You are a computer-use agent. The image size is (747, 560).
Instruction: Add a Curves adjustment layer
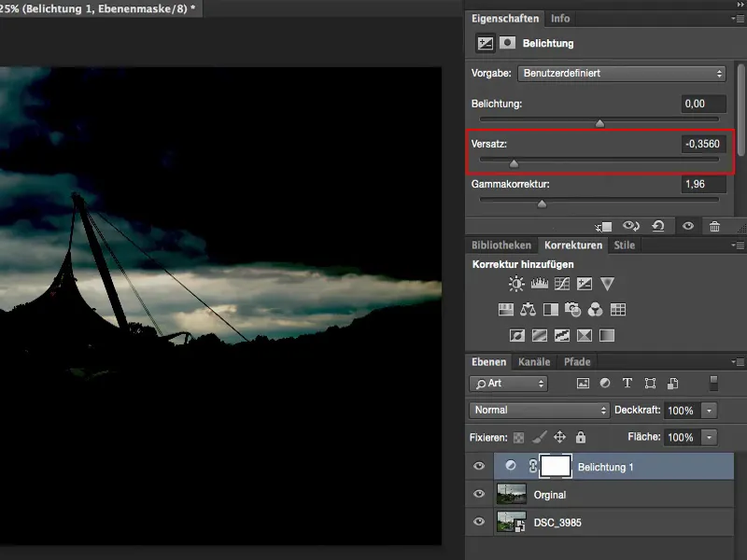pos(562,285)
